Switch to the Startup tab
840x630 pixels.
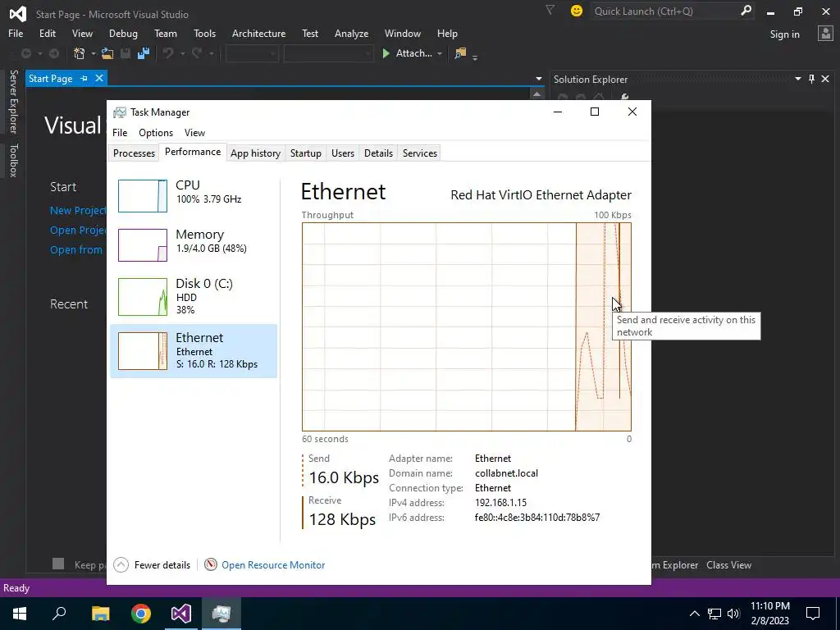click(x=305, y=153)
